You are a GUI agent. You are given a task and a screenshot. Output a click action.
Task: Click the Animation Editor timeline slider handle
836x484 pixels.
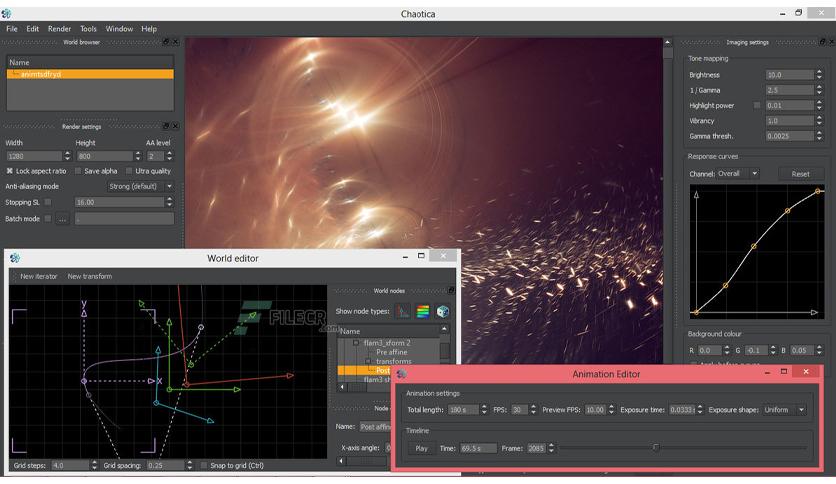click(656, 447)
